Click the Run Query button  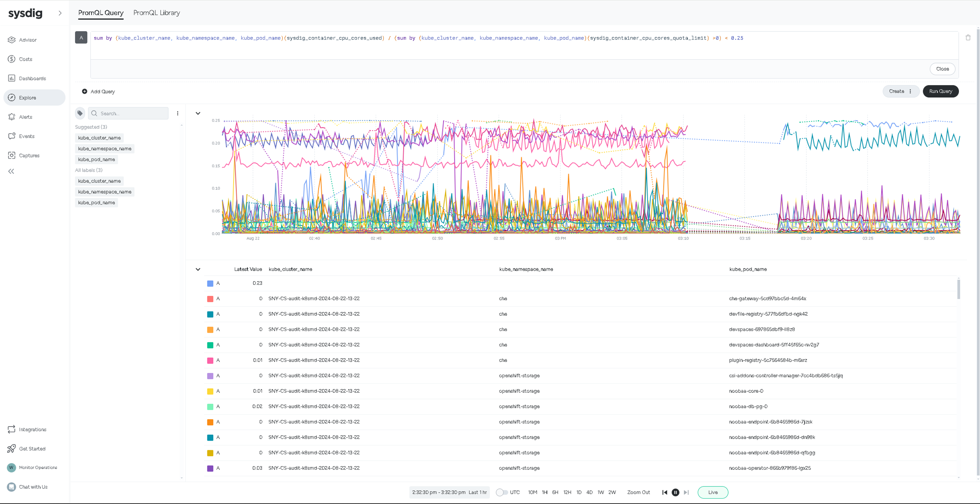pos(940,91)
